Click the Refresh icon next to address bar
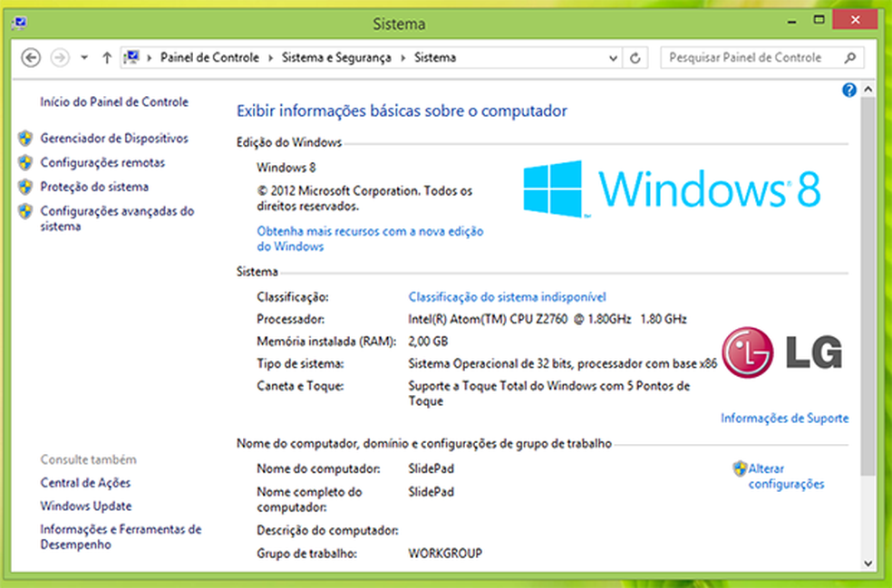Screen dimensions: 892x588 635,57
